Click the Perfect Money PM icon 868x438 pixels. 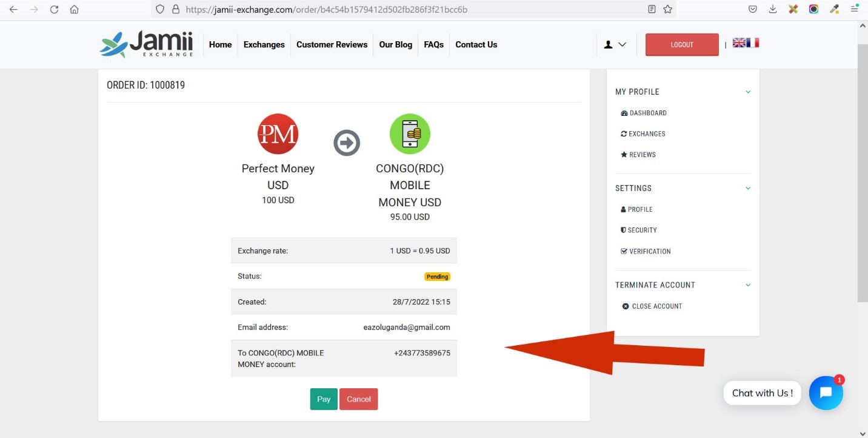pyautogui.click(x=278, y=133)
